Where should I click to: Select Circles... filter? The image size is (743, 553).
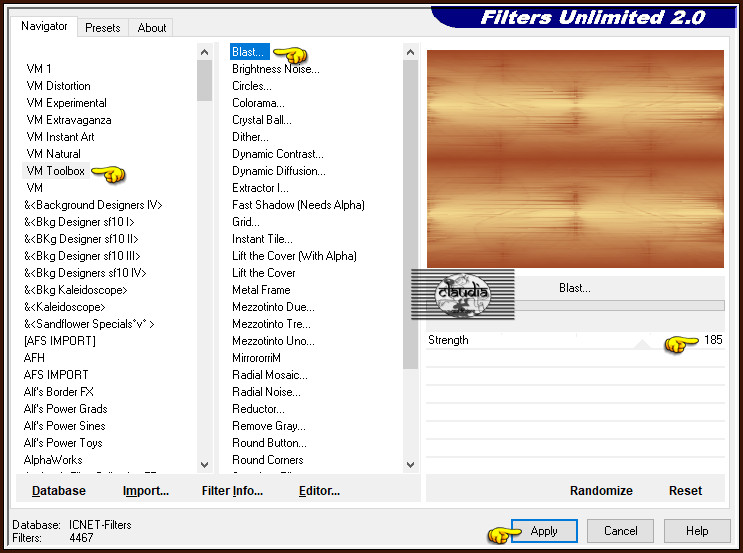tap(252, 86)
